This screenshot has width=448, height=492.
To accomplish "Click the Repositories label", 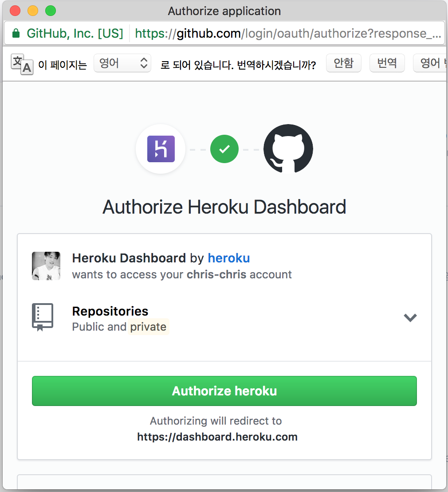I will 110,311.
